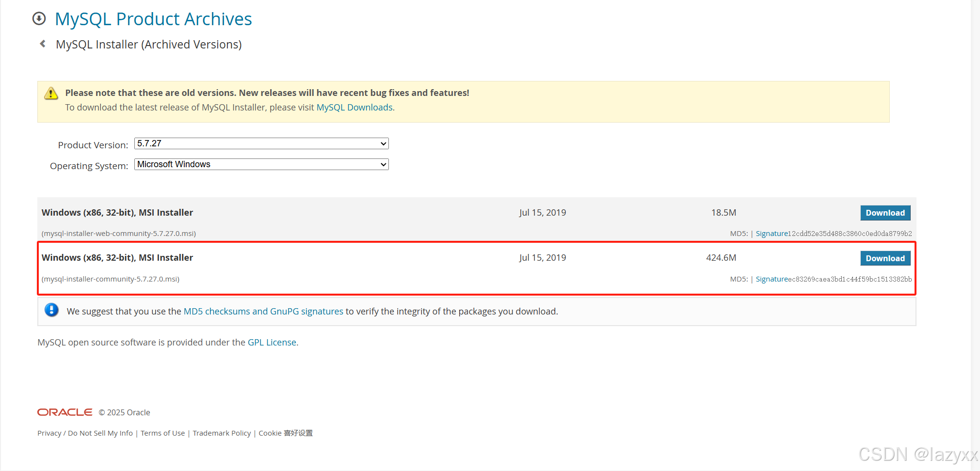Open Signature link for mysql-installer-web-community file
This screenshot has height=471, width=980.
click(x=771, y=234)
